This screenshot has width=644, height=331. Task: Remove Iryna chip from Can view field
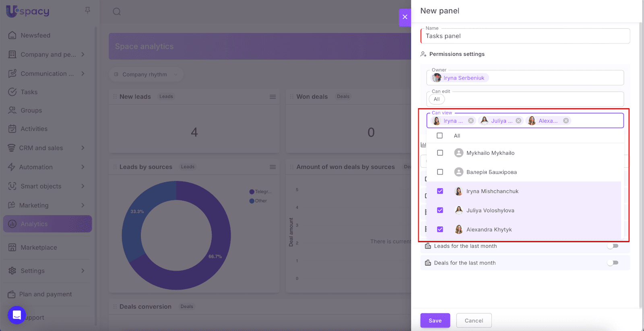(x=471, y=121)
